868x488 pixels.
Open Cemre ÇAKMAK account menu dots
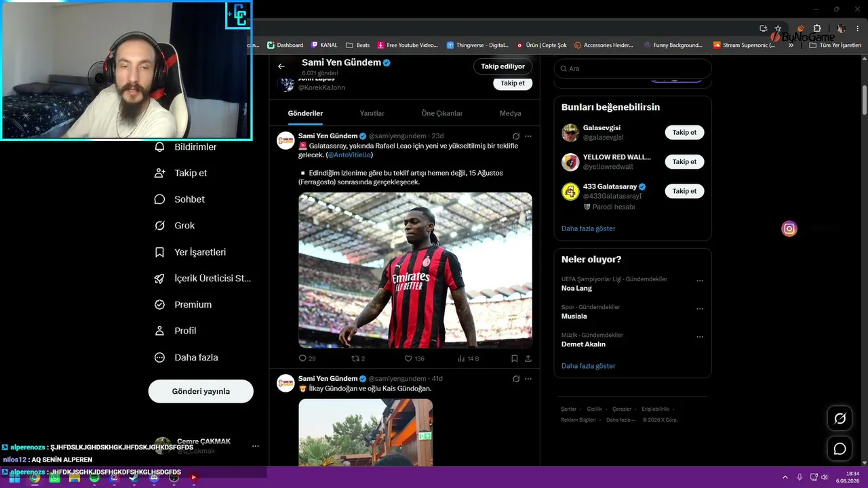point(256,446)
